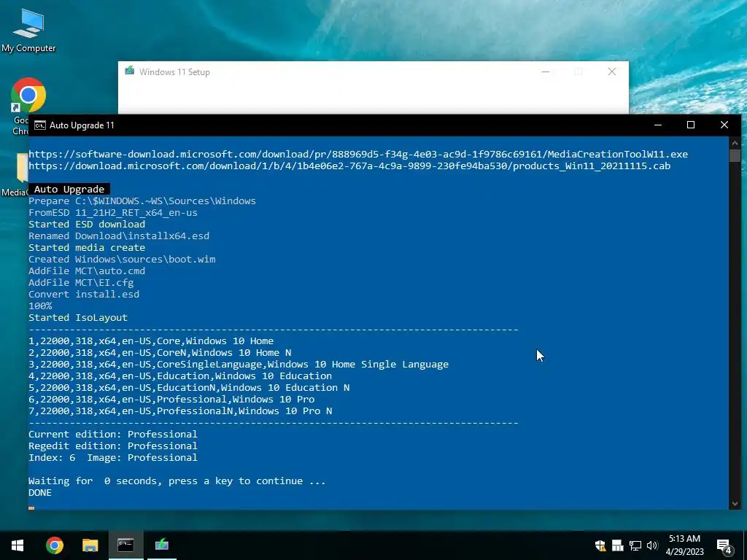This screenshot has width=747, height=560.
Task: Click the 'Windows 10 Home Single Language' row
Action: tap(239, 364)
